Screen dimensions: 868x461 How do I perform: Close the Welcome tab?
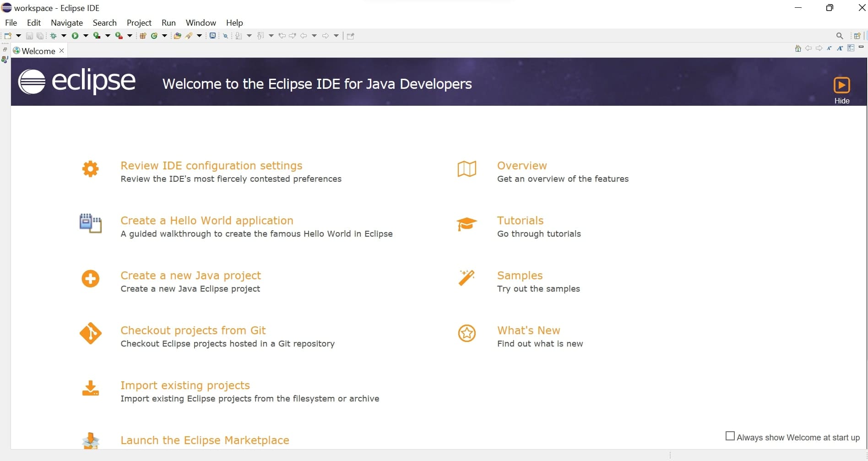coord(62,50)
